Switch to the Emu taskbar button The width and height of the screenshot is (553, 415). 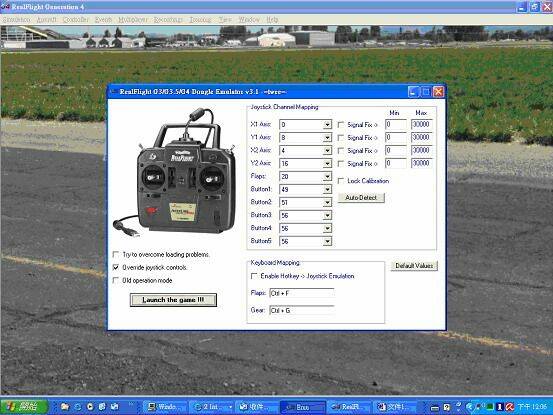coord(303,407)
